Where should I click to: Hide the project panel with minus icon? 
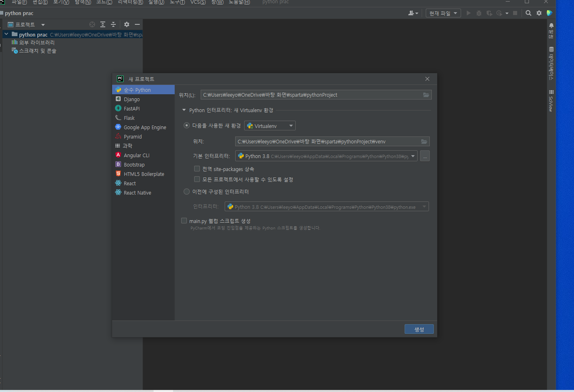(x=137, y=24)
